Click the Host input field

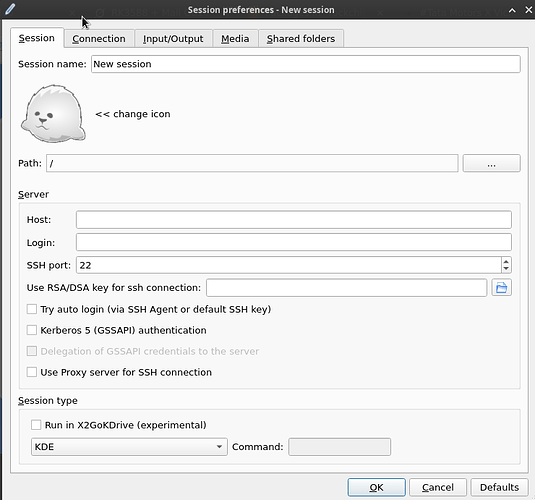[x=293, y=219]
